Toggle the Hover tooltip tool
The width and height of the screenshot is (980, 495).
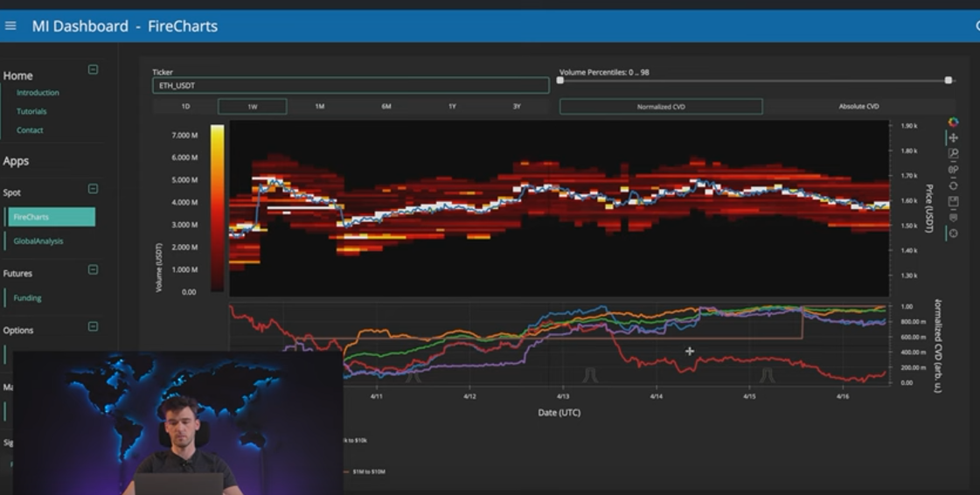click(953, 217)
